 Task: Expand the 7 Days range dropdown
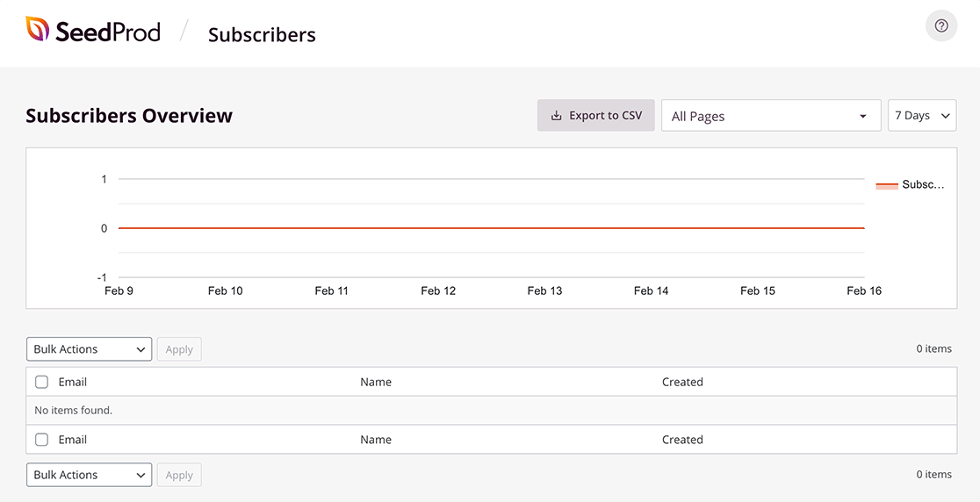(x=922, y=116)
